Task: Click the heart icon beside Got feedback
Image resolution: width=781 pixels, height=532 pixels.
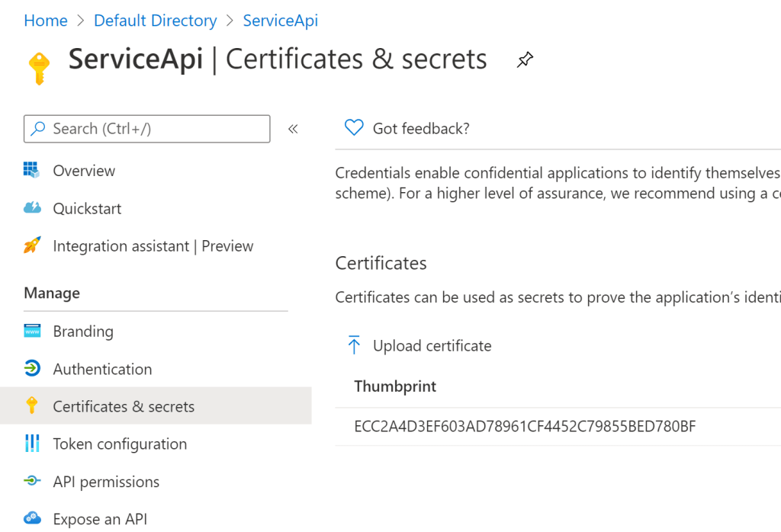Action: (353, 128)
